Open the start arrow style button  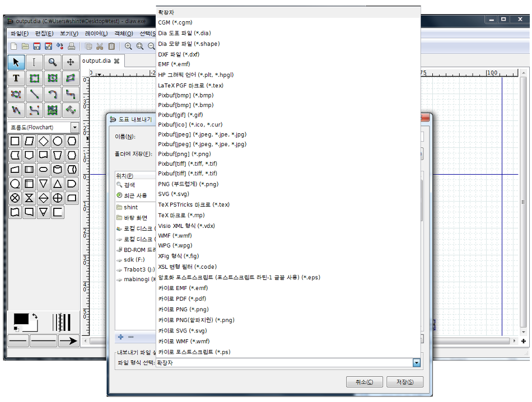click(x=18, y=341)
